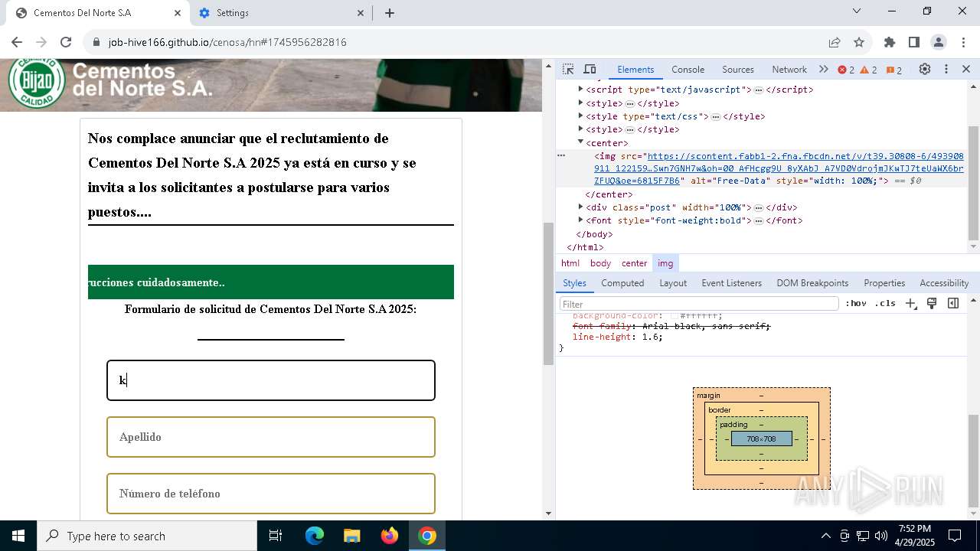
Task: Open the Chrome profile avatar
Action: tap(939, 42)
